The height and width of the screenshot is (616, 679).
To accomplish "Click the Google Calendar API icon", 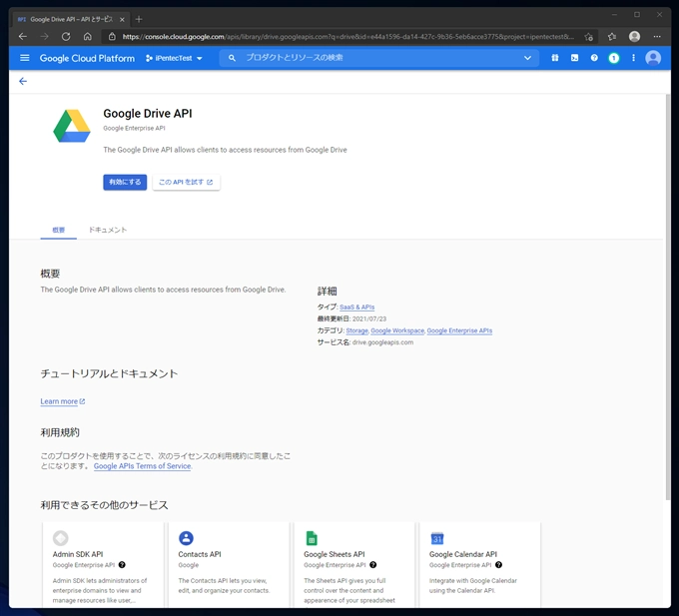I will point(437,538).
